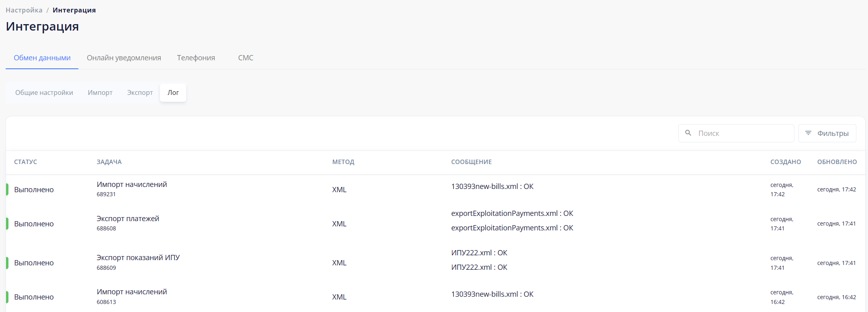Image resolution: width=868 pixels, height=312 pixels.
Task: Click the search magnifier icon
Action: (688, 133)
